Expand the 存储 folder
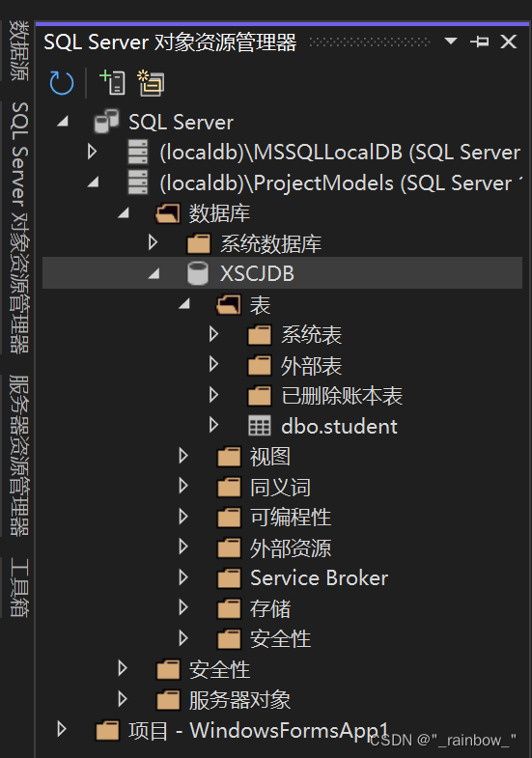 [183, 607]
